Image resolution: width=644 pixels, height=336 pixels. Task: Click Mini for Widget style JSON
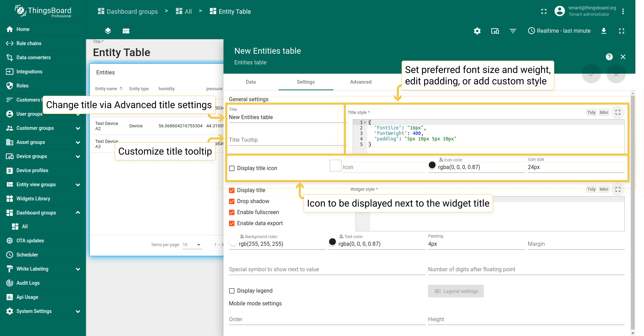coord(604,189)
